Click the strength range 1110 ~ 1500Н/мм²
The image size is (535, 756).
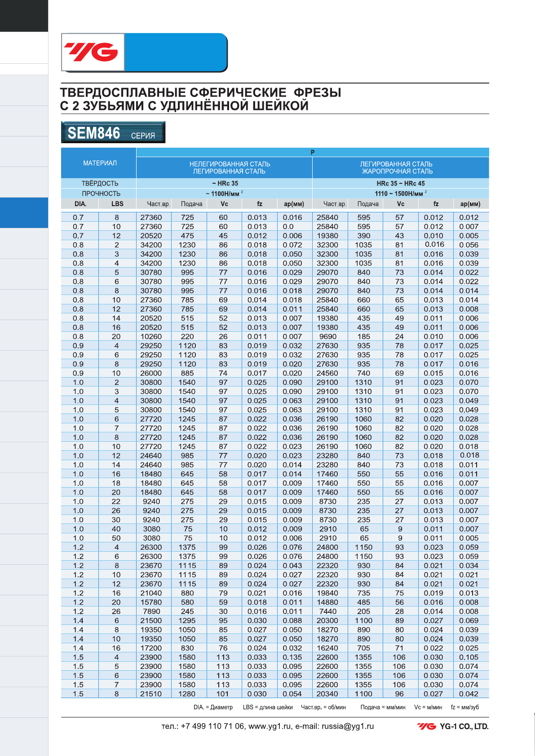pyautogui.click(x=401, y=193)
